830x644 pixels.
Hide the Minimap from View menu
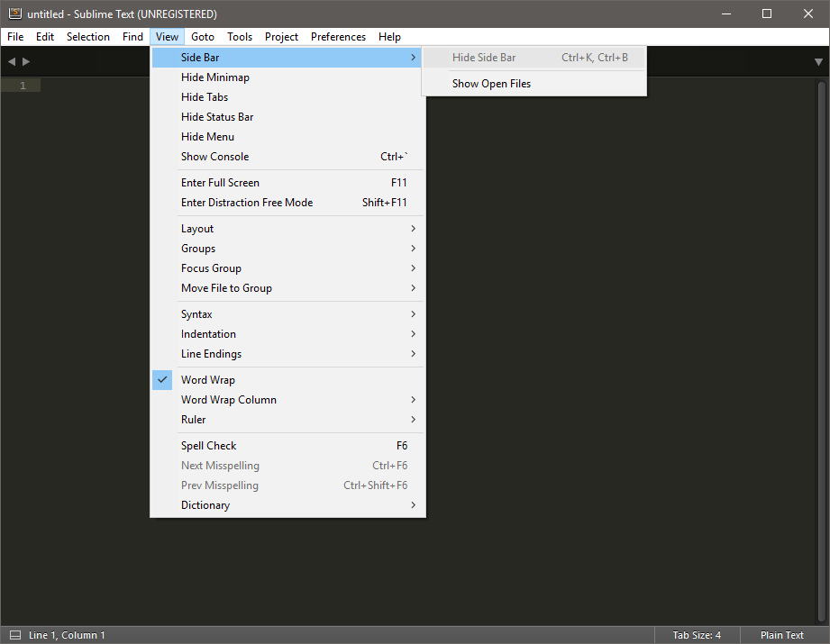click(215, 77)
